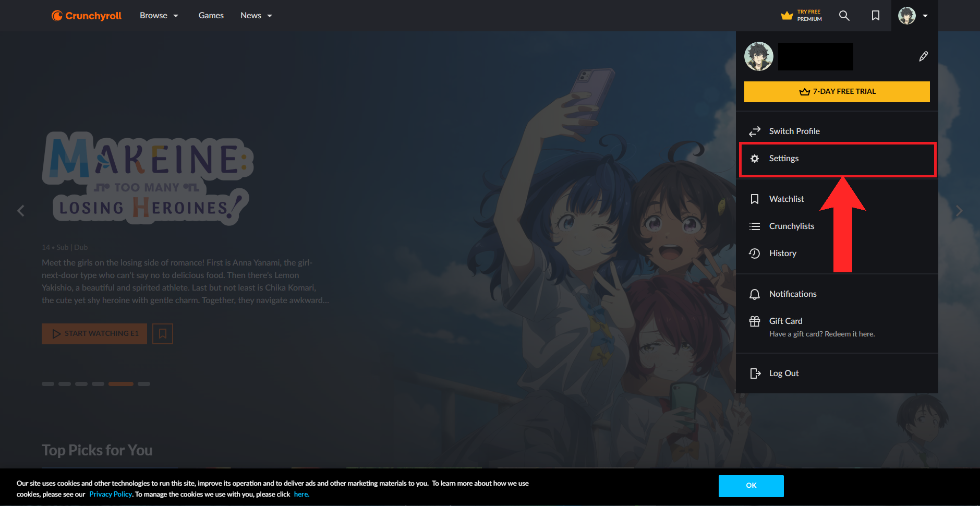Open Watchlist from account menu
Viewport: 980px width, 506px height.
point(837,199)
